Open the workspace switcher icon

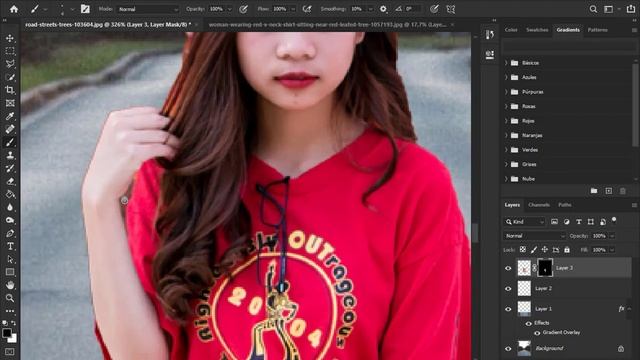tap(608, 9)
